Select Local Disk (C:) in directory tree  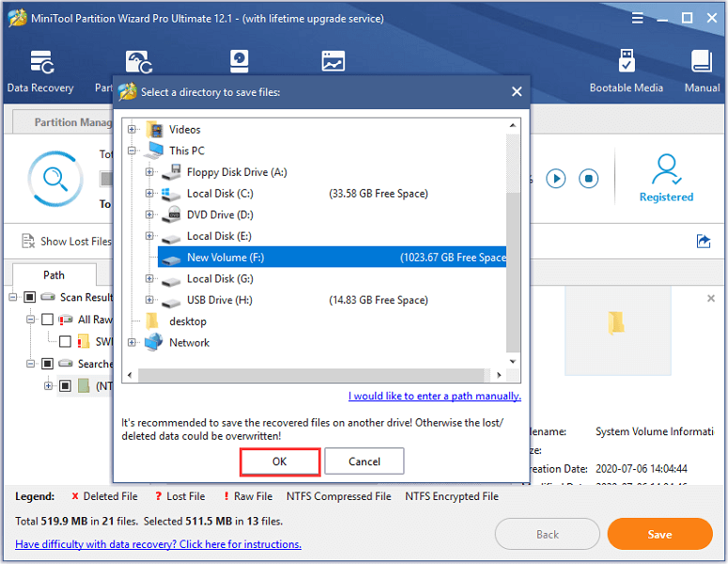[220, 194]
